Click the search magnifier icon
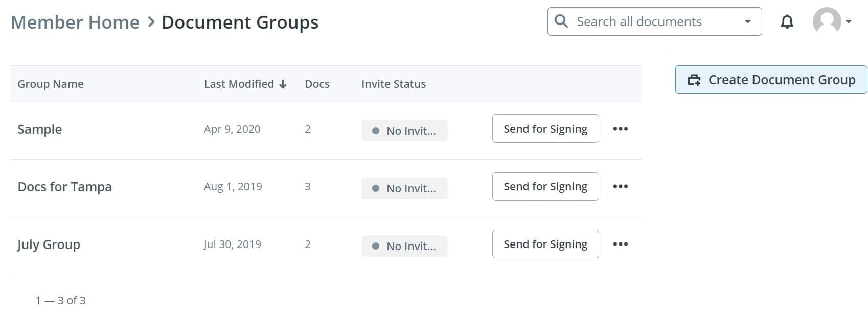 click(x=561, y=21)
